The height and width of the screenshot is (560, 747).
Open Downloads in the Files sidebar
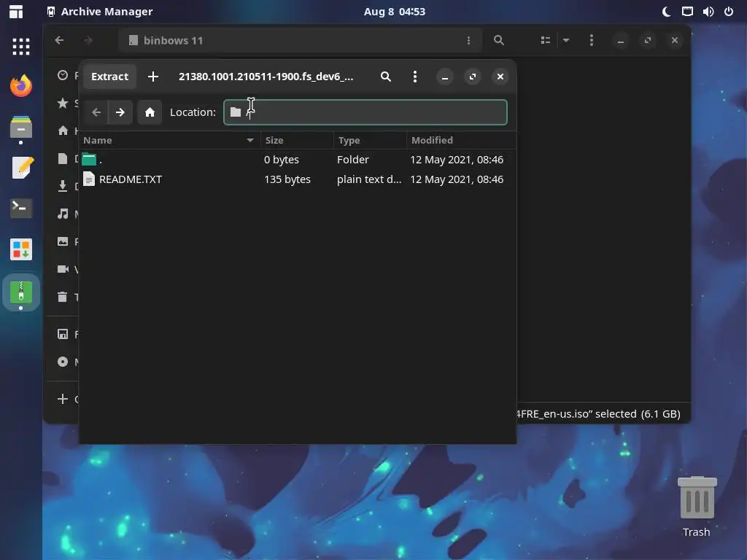click(x=63, y=186)
